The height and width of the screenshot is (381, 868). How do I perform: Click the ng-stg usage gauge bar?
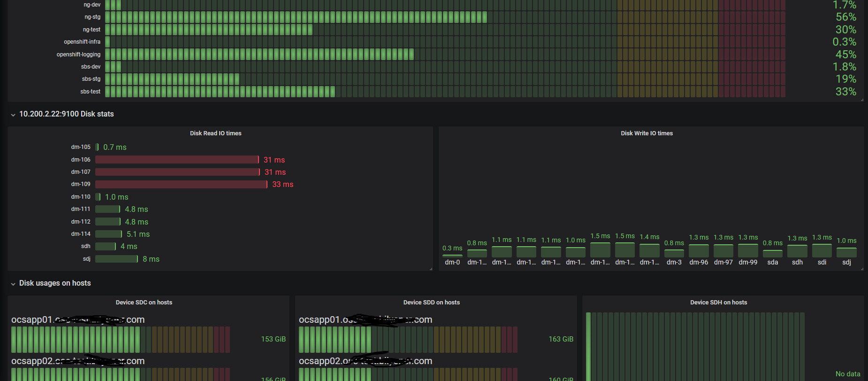coord(296,17)
